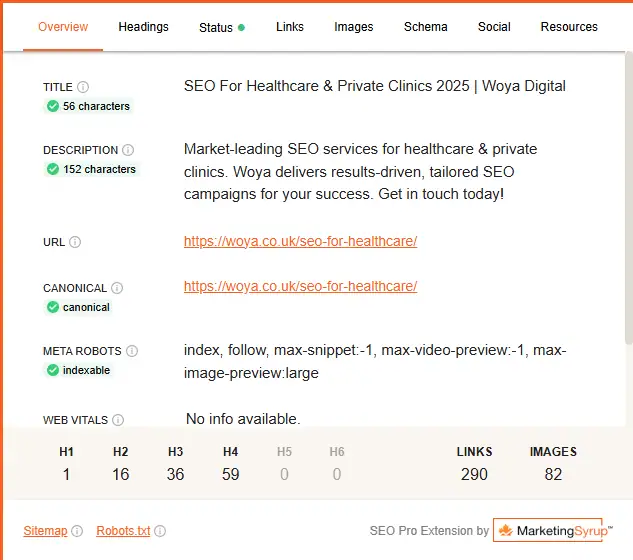The width and height of the screenshot is (633, 560).
Task: Click the LINKS count of 290
Action: (x=474, y=474)
